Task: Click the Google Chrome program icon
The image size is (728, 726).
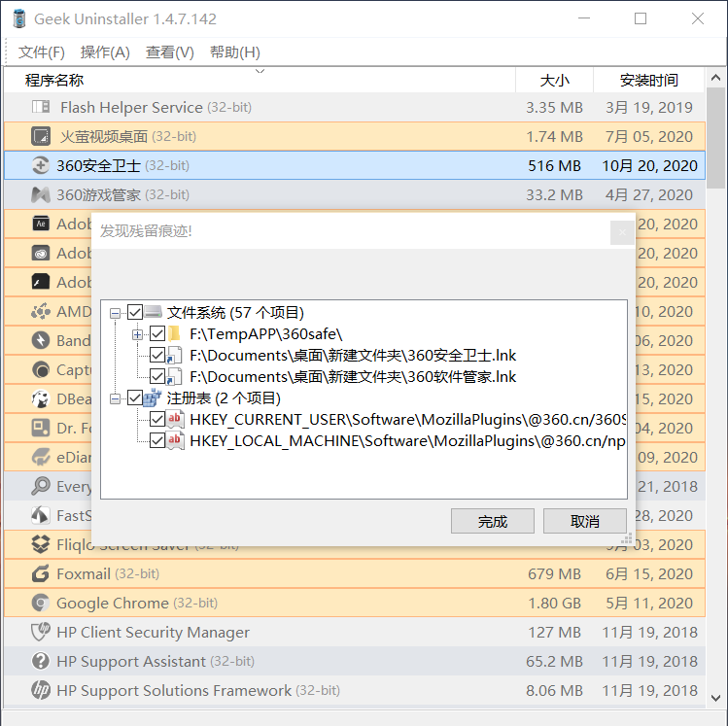Action: [41, 603]
